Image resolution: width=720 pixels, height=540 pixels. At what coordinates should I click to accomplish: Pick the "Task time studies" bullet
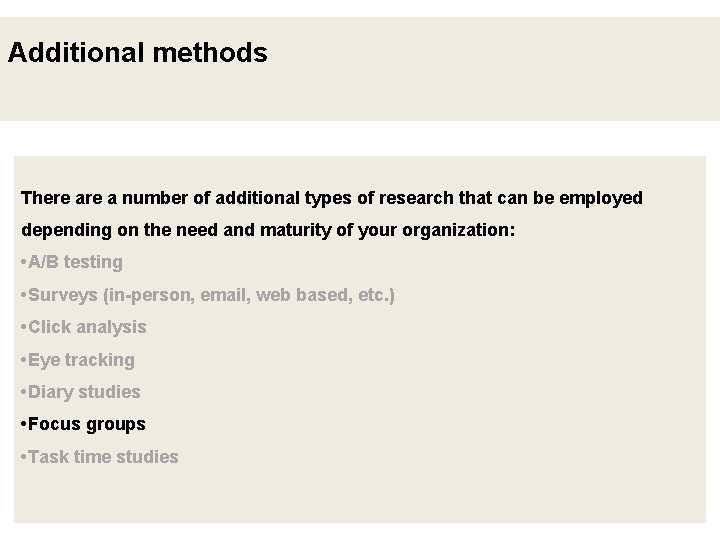point(103,457)
